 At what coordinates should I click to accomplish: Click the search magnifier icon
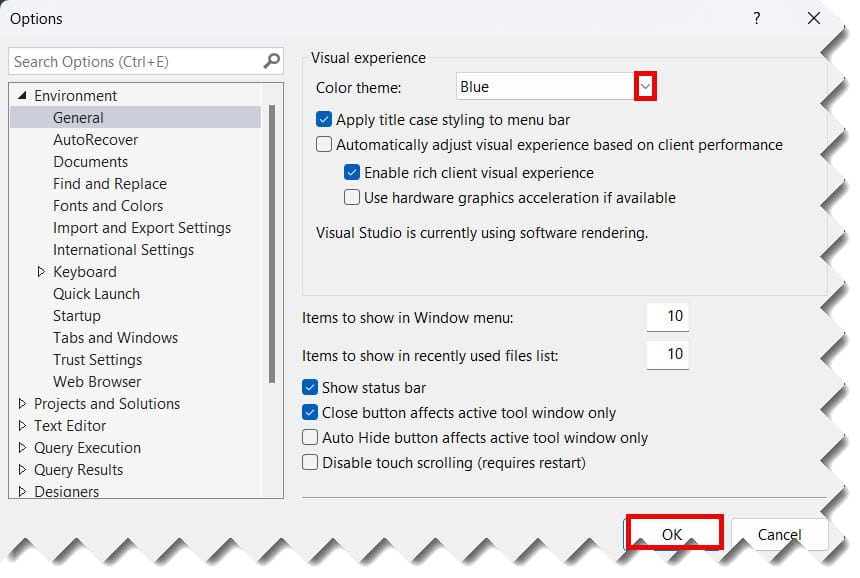point(272,61)
